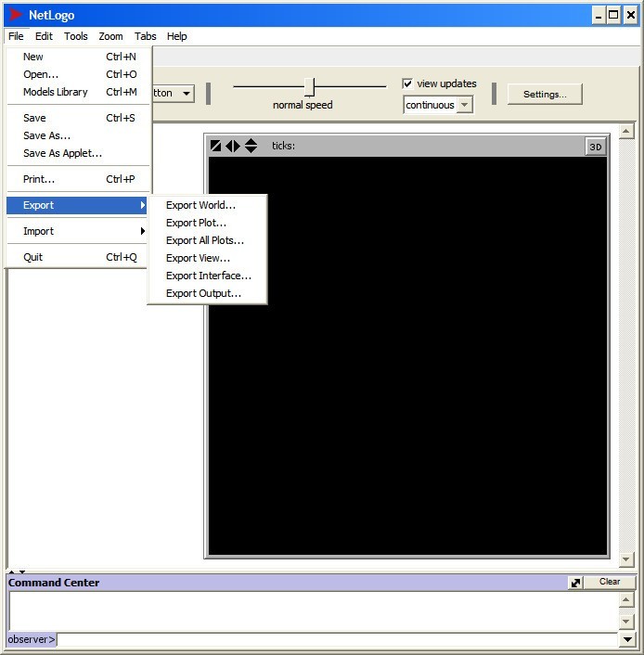Select Export All Plots...

pos(207,240)
